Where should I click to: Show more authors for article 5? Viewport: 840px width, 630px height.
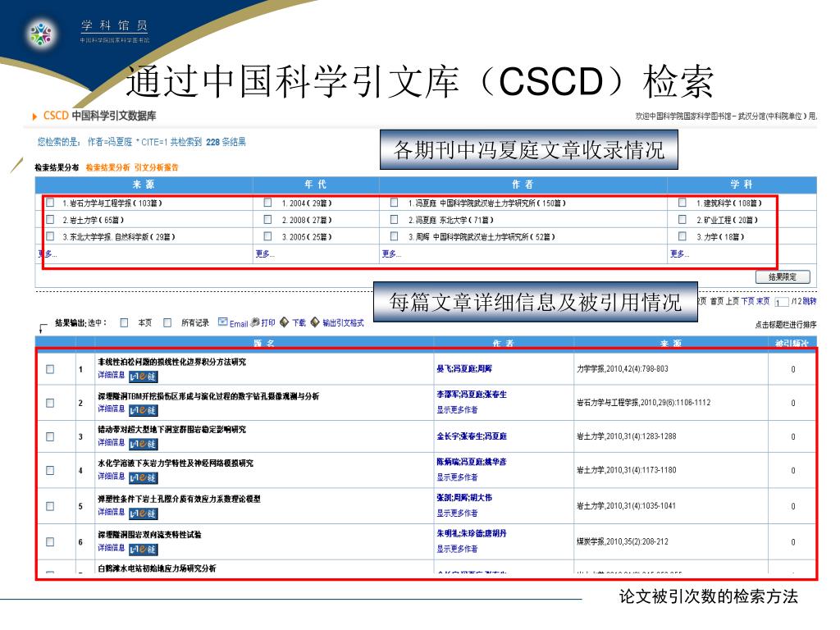(x=457, y=514)
